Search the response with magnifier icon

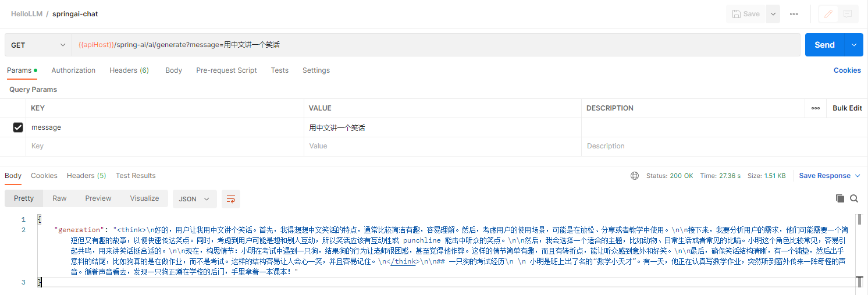point(854,198)
